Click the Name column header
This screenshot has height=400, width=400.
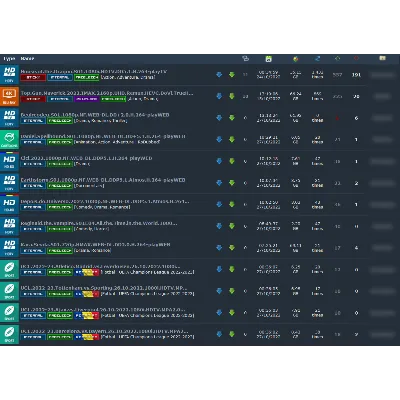(x=27, y=59)
